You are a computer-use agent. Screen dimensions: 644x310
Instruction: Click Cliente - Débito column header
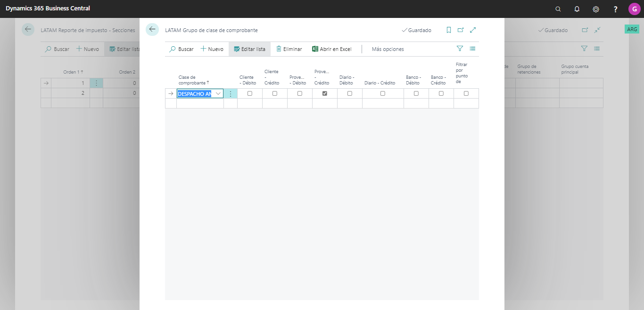[x=248, y=80]
